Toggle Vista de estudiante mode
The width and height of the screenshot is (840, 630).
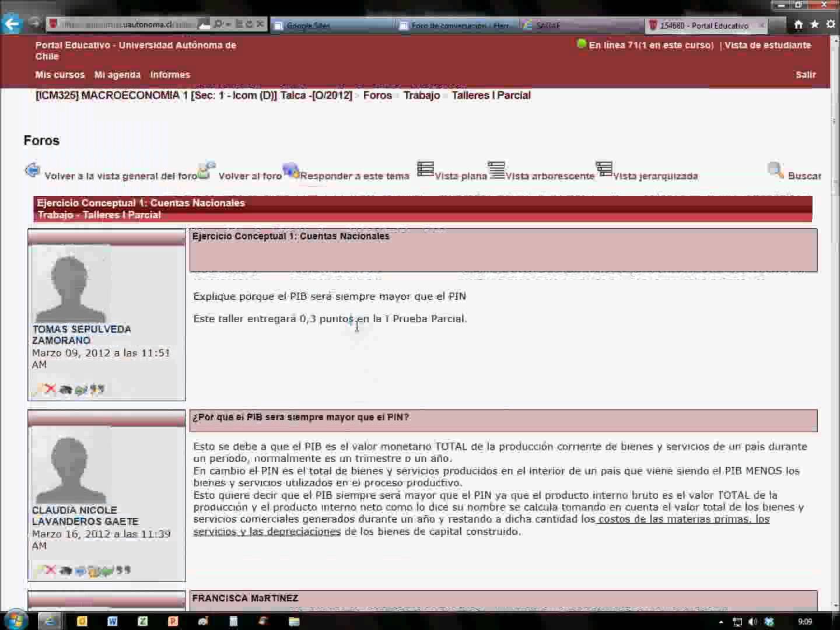tap(767, 45)
